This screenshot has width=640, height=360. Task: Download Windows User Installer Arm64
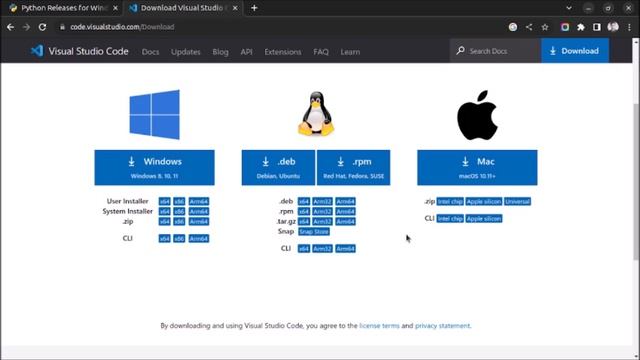tap(199, 201)
